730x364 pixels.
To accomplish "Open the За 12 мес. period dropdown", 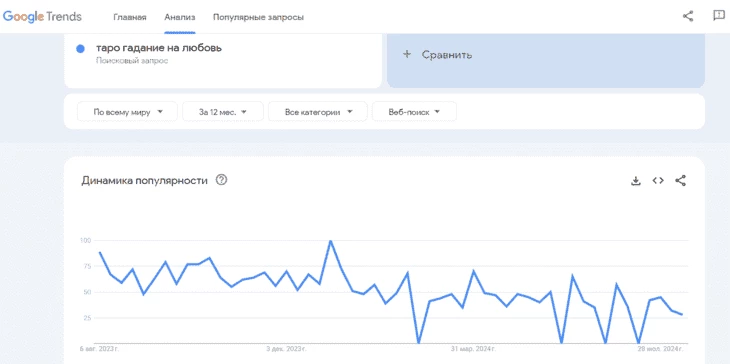I will point(223,112).
